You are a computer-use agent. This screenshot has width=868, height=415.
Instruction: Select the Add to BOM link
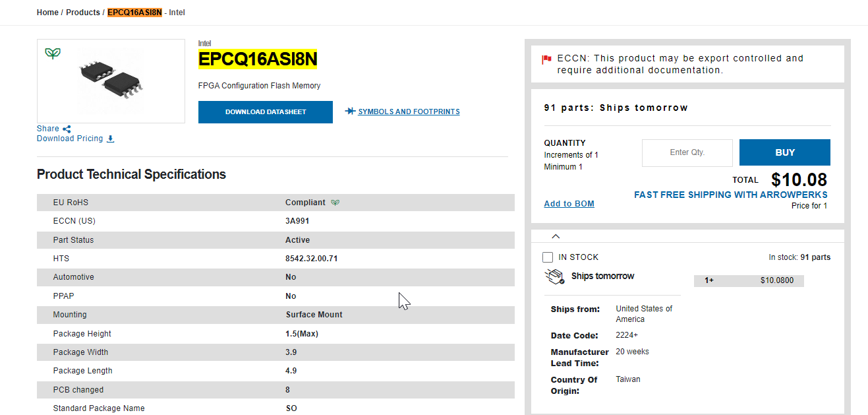tap(569, 204)
